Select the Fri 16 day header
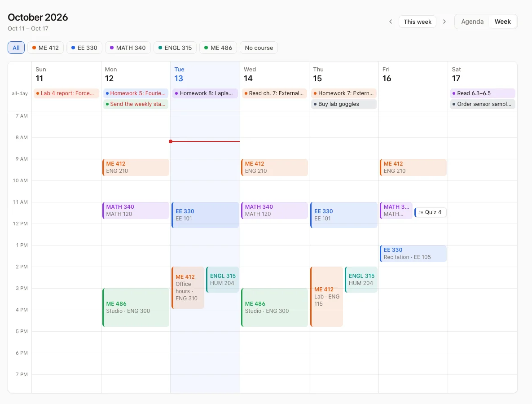Screen dimensions: 532x404 click(x=413, y=74)
